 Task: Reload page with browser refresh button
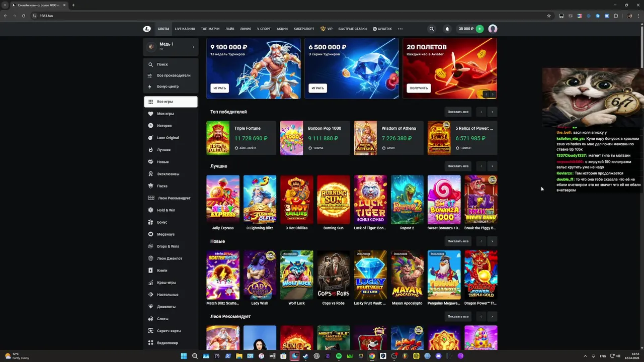click(x=23, y=16)
